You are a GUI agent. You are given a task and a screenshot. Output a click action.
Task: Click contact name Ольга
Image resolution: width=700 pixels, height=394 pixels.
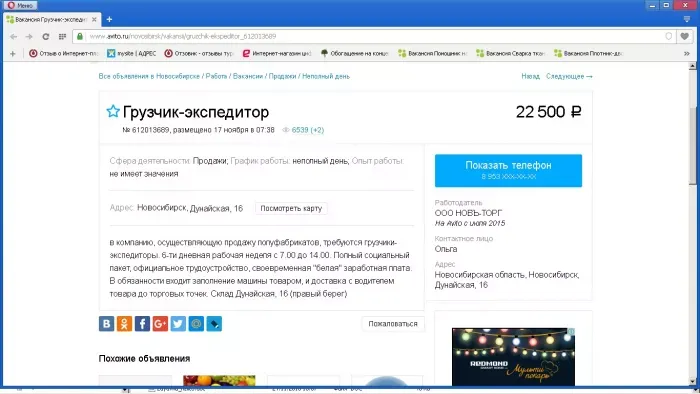pos(446,249)
